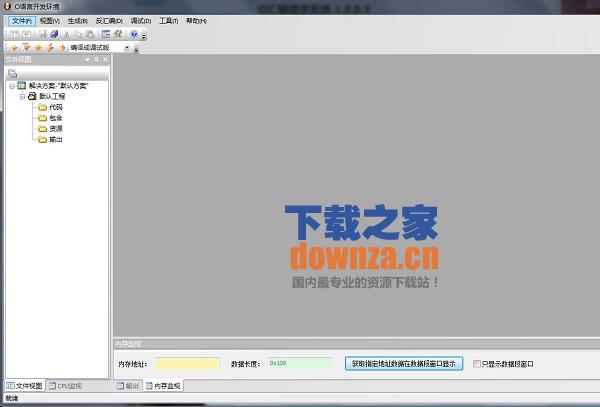The height and width of the screenshot is (407, 600).
Task: Open the 生成(B) menu
Action: click(x=78, y=21)
